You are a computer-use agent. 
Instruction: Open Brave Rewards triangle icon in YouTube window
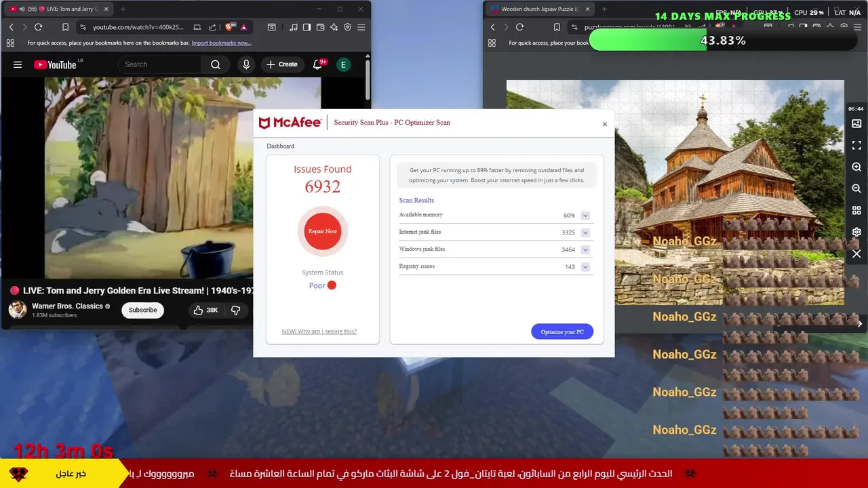point(243,27)
